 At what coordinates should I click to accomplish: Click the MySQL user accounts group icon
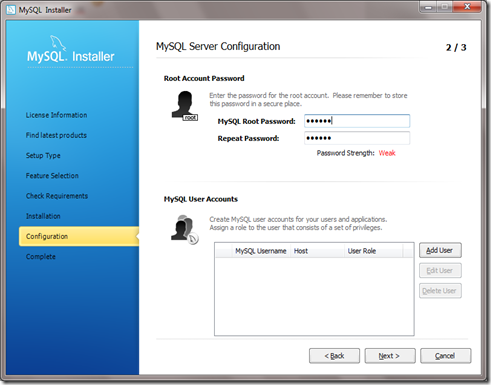pyautogui.click(x=184, y=229)
